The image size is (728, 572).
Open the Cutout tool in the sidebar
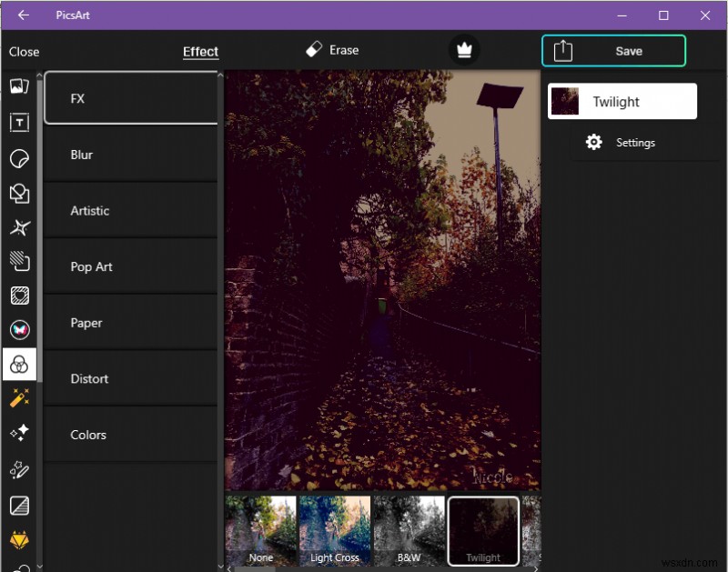19,227
